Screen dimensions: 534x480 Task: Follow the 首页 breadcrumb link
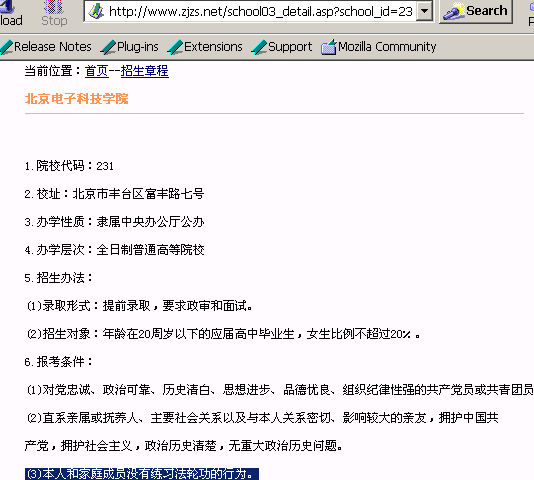(97, 71)
